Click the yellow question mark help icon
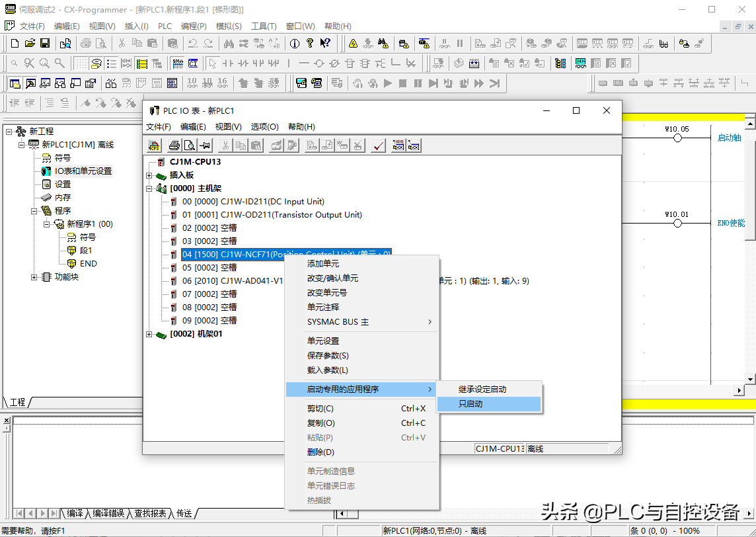The width and height of the screenshot is (756, 537). click(309, 44)
